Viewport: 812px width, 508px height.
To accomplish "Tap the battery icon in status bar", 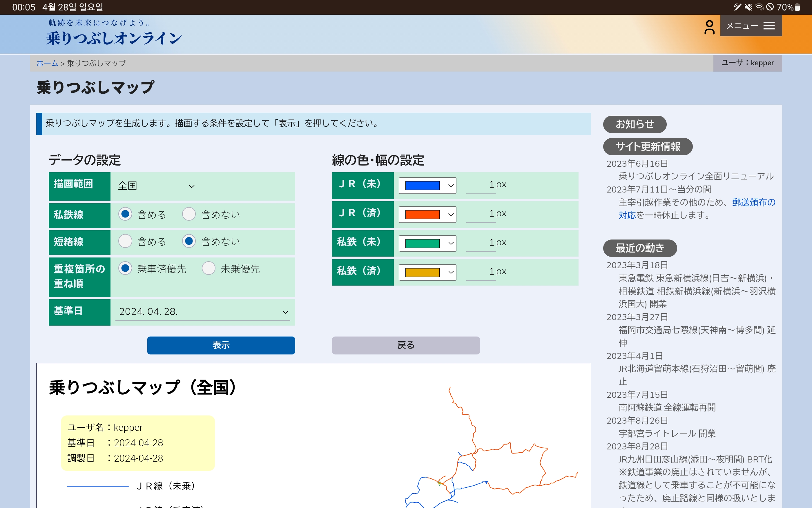I will point(797,7).
